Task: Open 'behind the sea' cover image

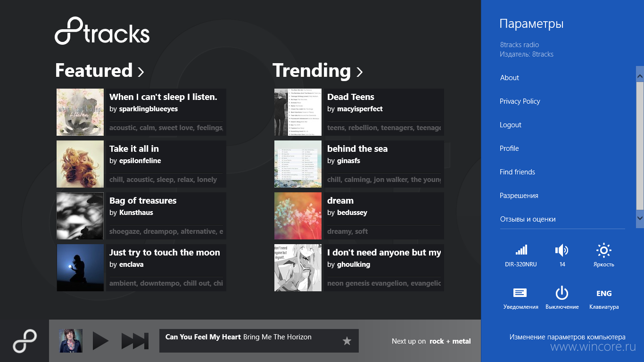Action: (x=298, y=164)
